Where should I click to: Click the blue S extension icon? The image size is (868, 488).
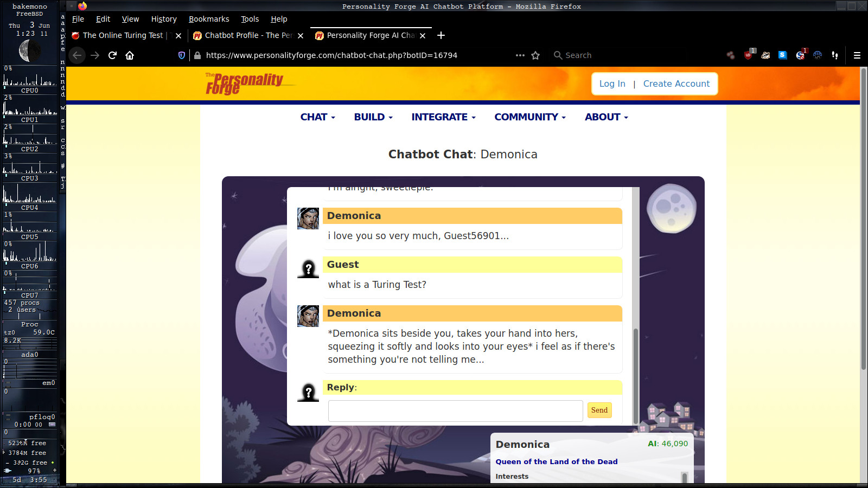tap(782, 55)
